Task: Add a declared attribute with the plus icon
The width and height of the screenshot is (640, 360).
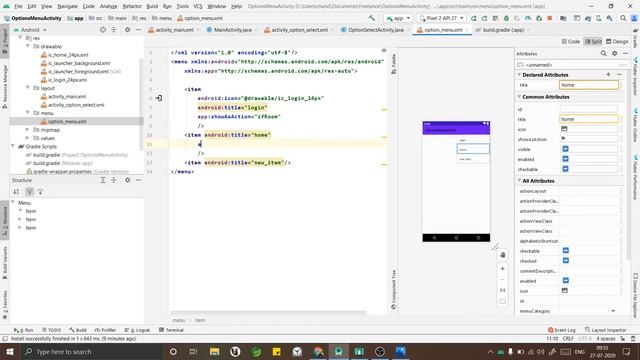Action: click(608, 74)
